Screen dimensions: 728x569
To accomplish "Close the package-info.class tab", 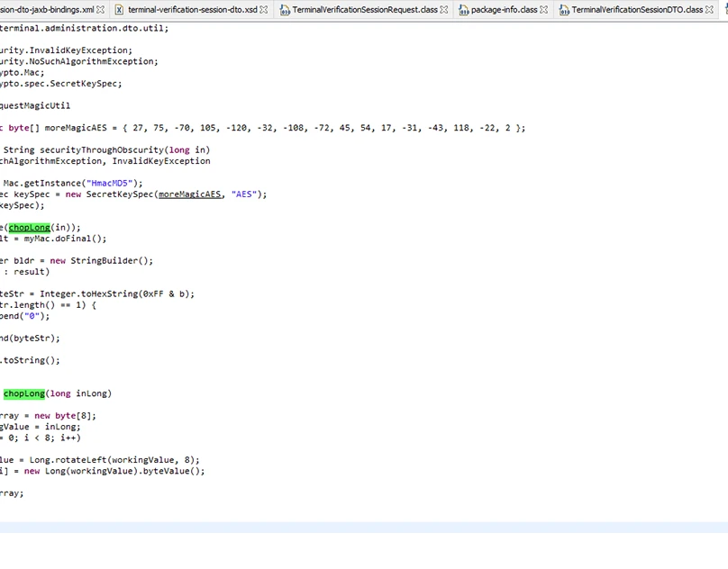I will coord(544,10).
